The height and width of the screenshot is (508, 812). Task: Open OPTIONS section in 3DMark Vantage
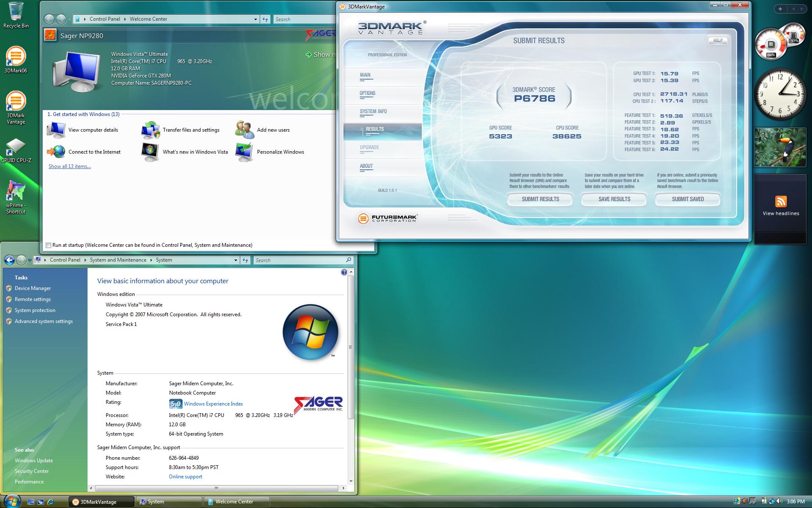(368, 93)
